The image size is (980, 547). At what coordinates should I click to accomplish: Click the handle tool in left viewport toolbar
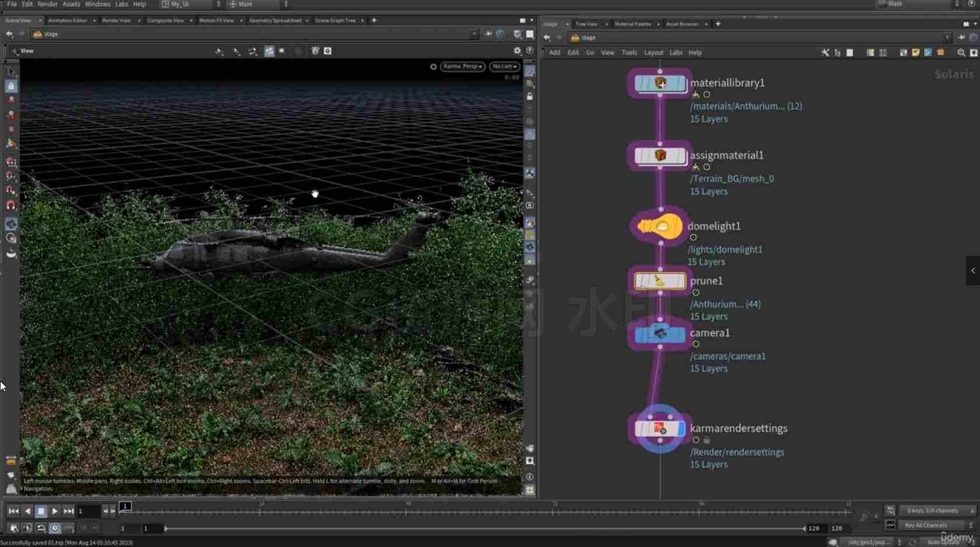point(11,143)
